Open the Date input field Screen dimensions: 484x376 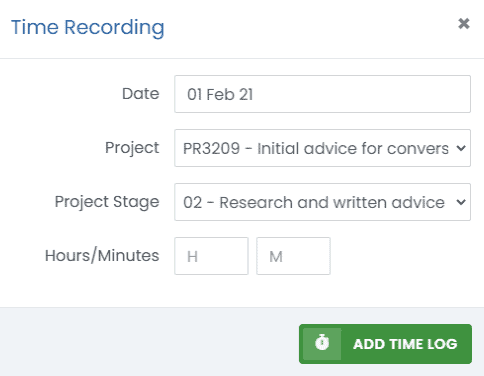(322, 94)
